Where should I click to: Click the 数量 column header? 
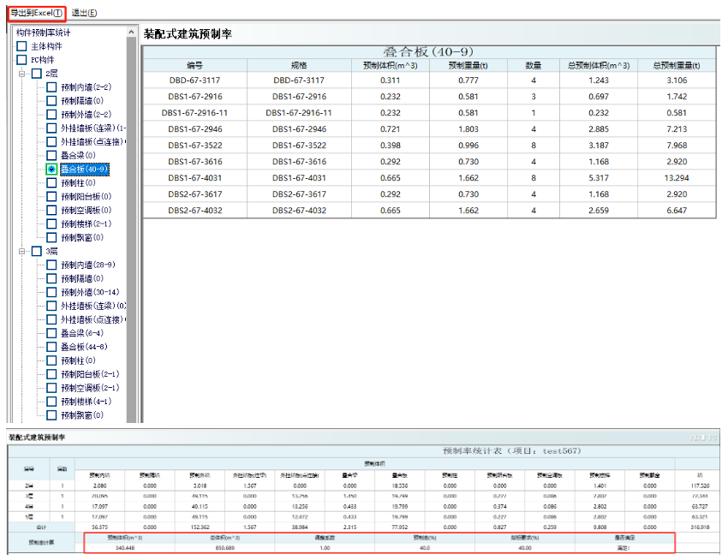point(533,65)
